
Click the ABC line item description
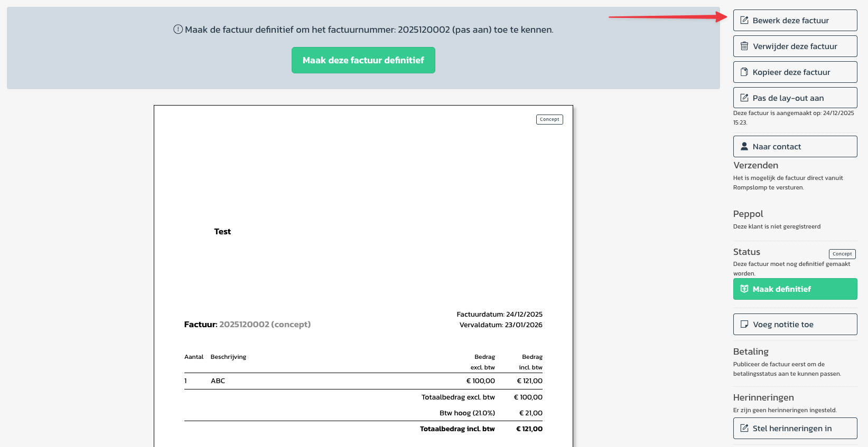click(218, 381)
